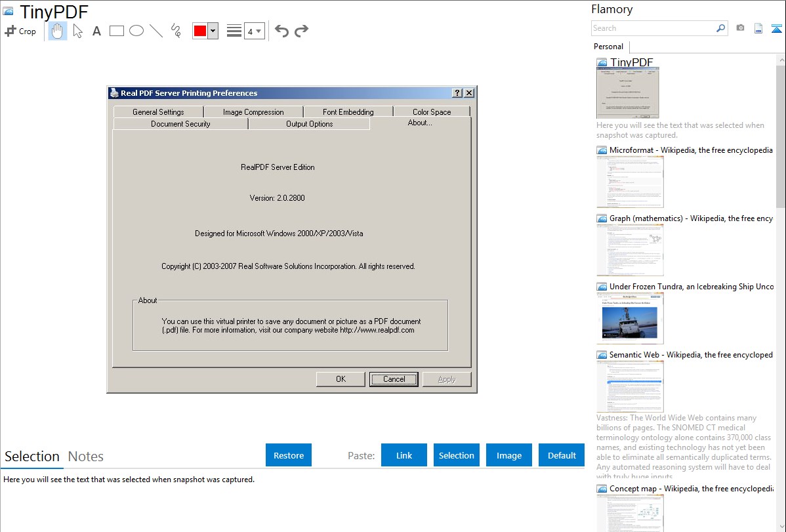Click OK in the Printing Preferences dialog
Screen dimensions: 786x532
click(x=341, y=379)
